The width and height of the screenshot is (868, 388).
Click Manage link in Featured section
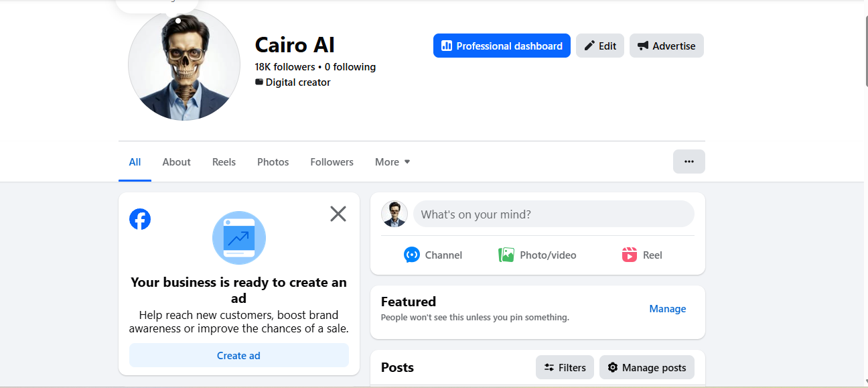pos(668,309)
